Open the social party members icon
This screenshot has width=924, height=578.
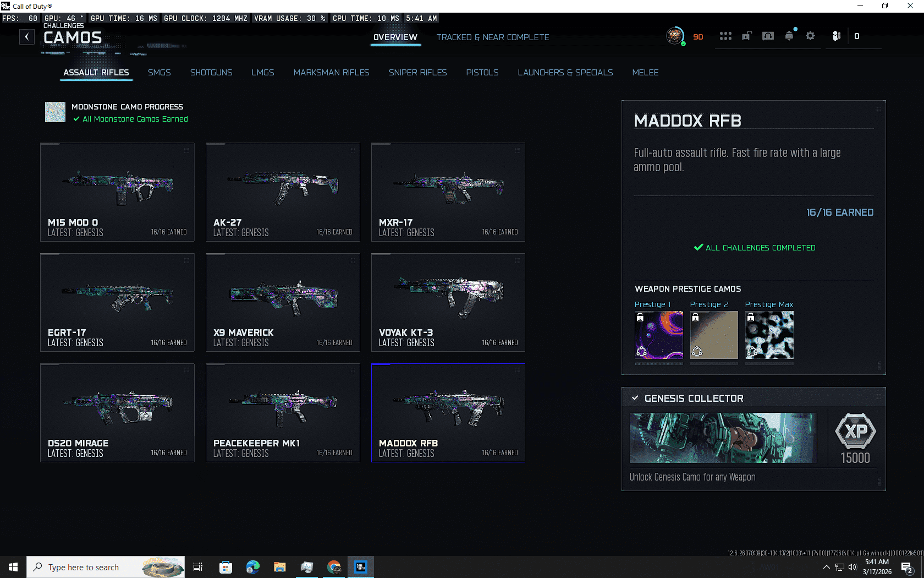836,36
